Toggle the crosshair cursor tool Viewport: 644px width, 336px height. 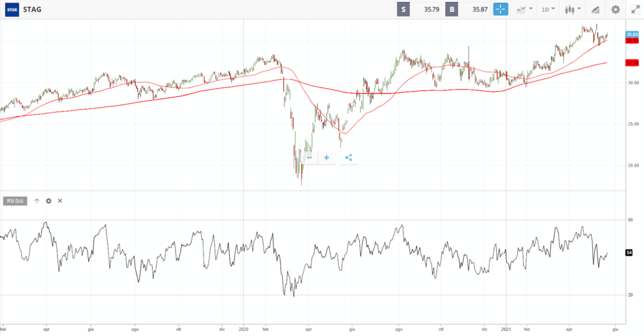coord(500,9)
